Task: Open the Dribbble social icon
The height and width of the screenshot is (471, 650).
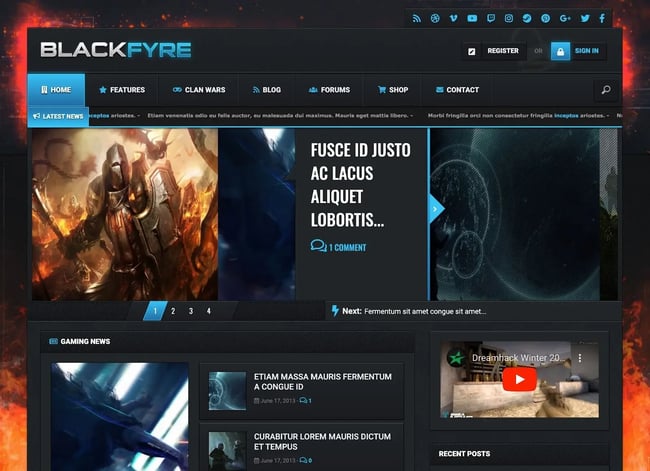Action: pos(435,18)
